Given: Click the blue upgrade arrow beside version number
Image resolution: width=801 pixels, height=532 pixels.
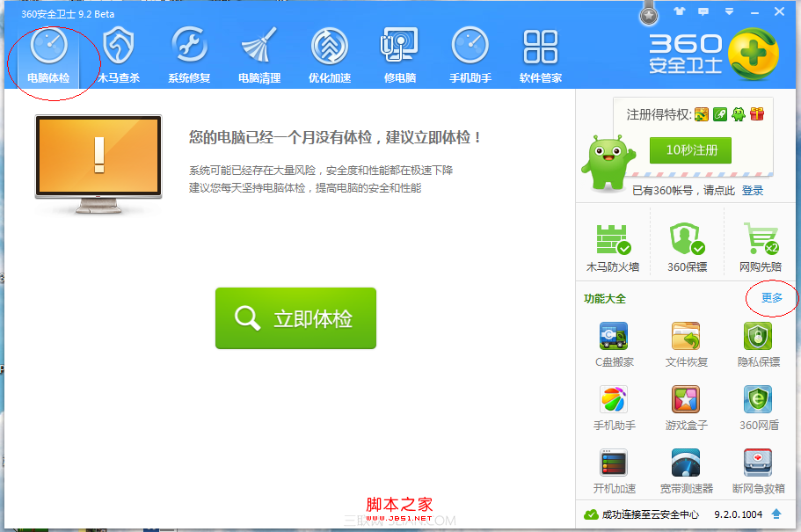Looking at the screenshot, I should pos(776,514).
